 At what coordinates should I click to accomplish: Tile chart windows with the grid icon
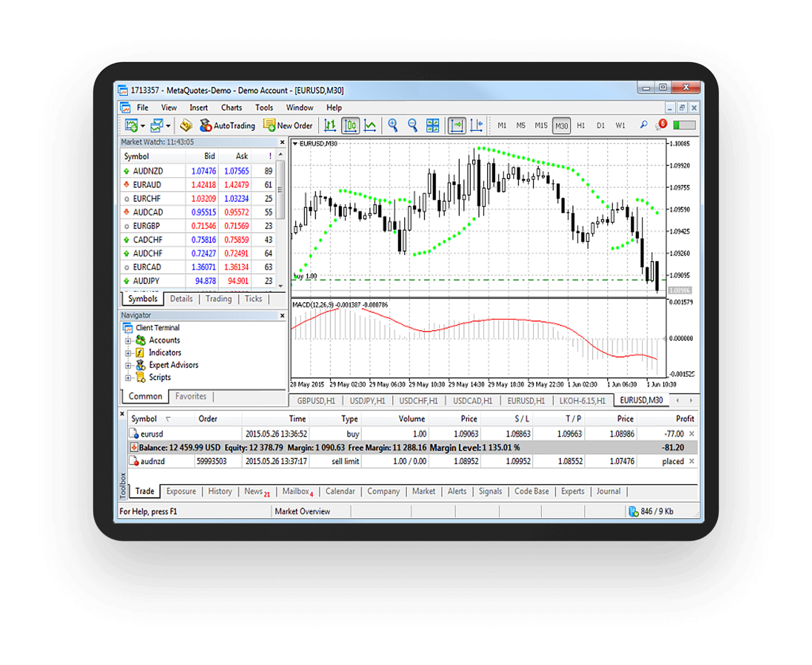coord(433,126)
